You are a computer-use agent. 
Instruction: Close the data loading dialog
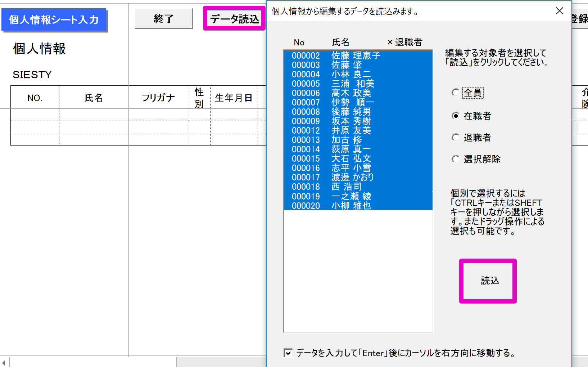(x=559, y=11)
